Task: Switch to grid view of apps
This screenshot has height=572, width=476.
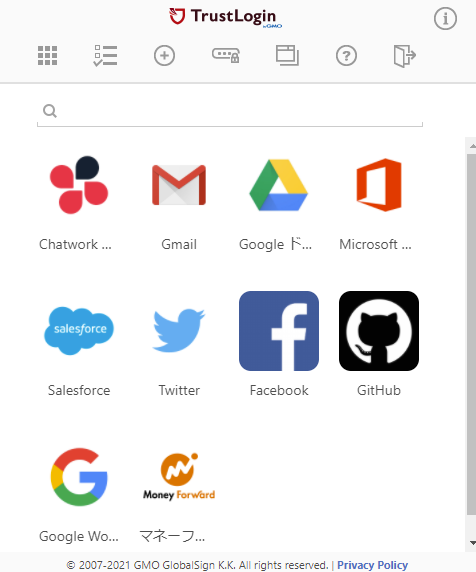Action: tap(47, 56)
